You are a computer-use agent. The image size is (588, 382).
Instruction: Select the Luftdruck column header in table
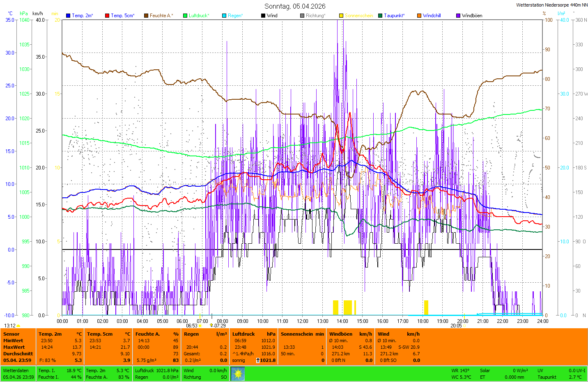tap(243, 334)
